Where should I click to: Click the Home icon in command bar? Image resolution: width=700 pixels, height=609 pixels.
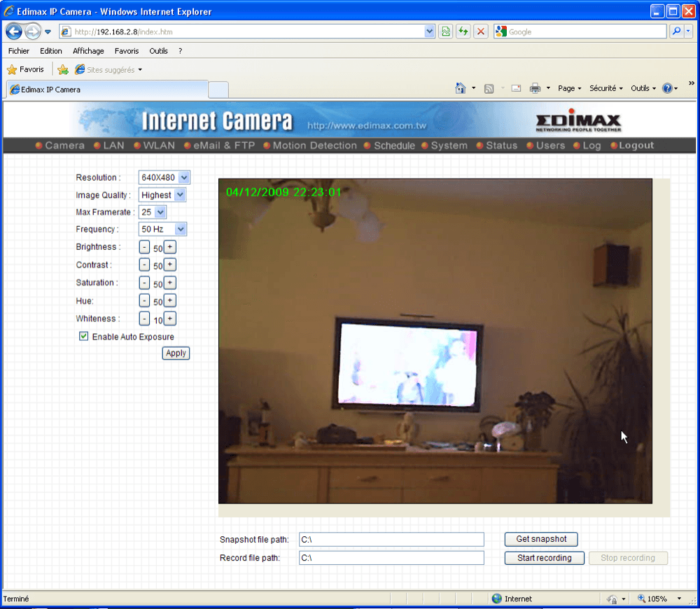pos(461,88)
